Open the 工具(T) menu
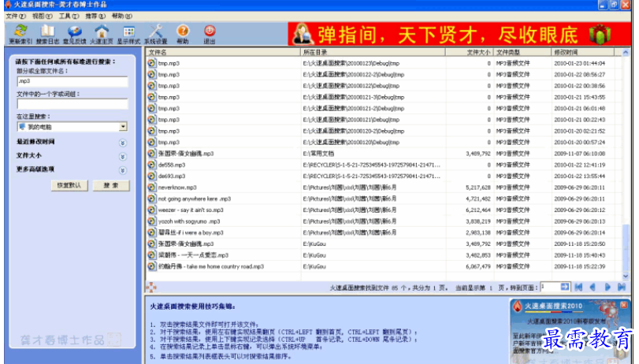This screenshot has width=639, height=364. [69, 16]
